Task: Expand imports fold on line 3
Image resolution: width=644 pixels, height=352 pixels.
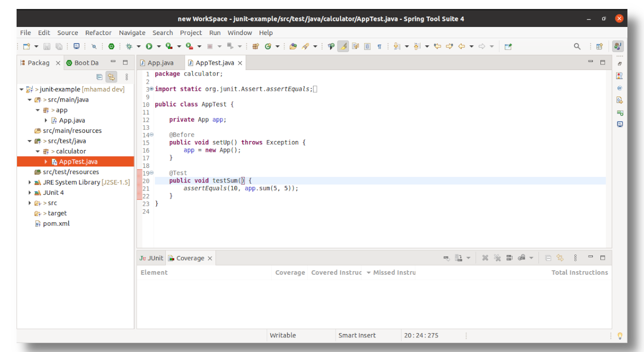Action: (152, 89)
